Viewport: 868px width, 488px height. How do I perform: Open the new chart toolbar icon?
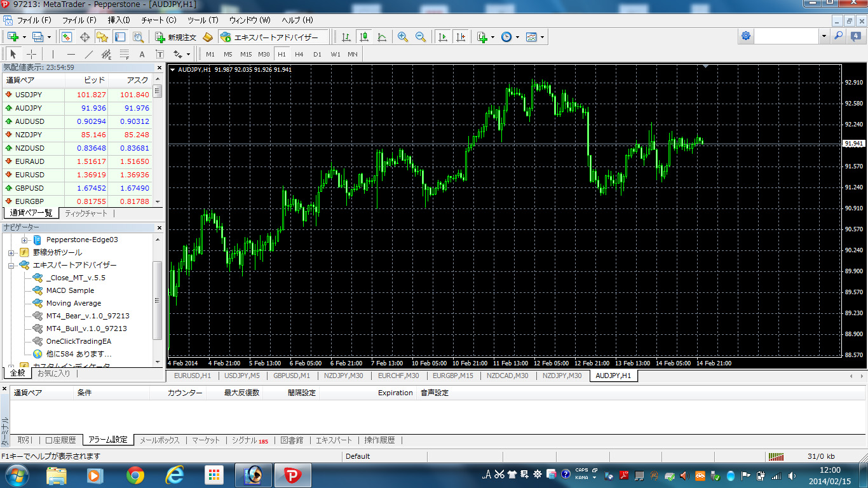(13, 37)
